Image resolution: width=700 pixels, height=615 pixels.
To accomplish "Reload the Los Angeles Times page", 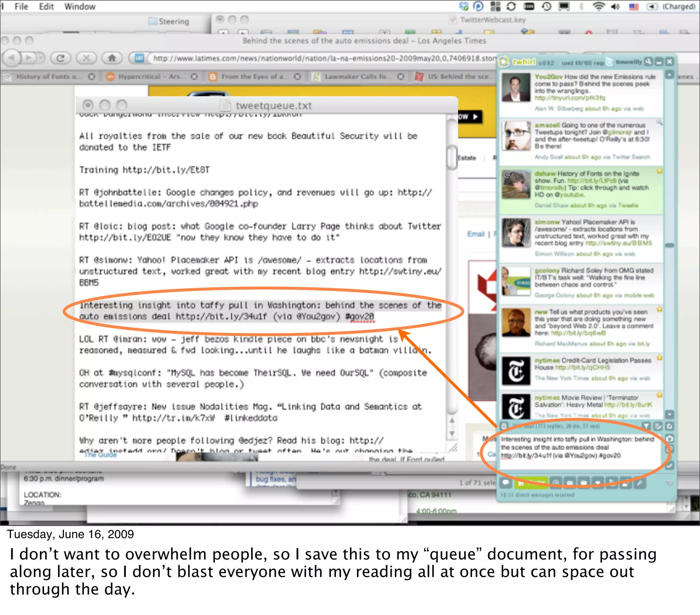I will click(x=60, y=58).
